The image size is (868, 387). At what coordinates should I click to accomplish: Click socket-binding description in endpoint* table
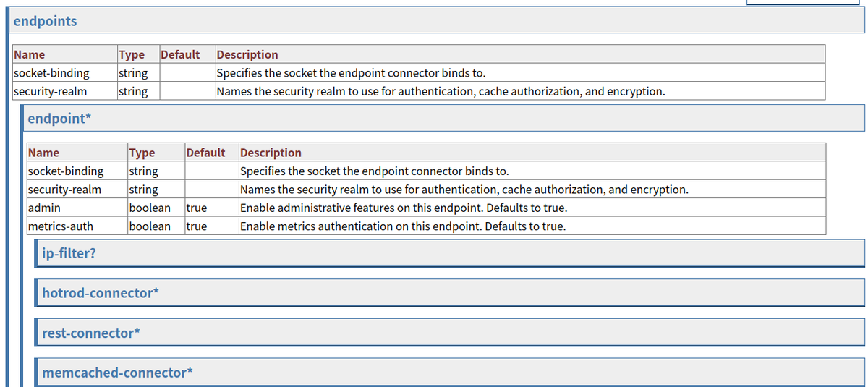click(374, 171)
